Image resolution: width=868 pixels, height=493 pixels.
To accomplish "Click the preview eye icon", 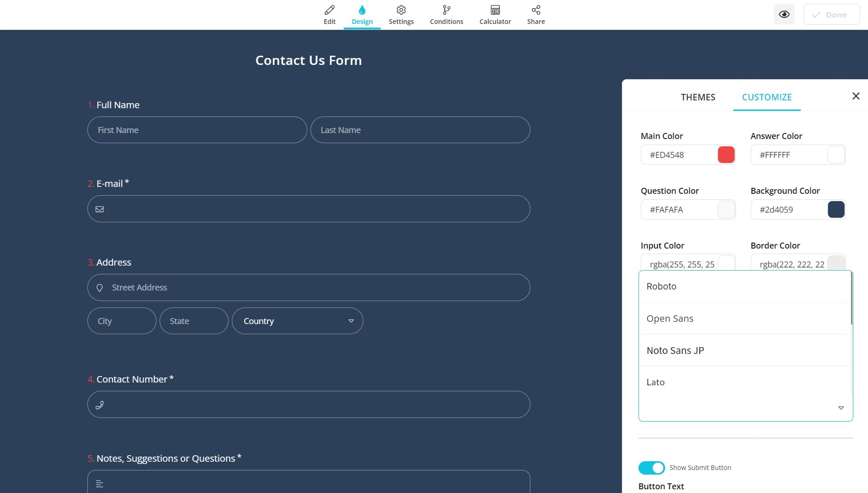I will point(784,14).
